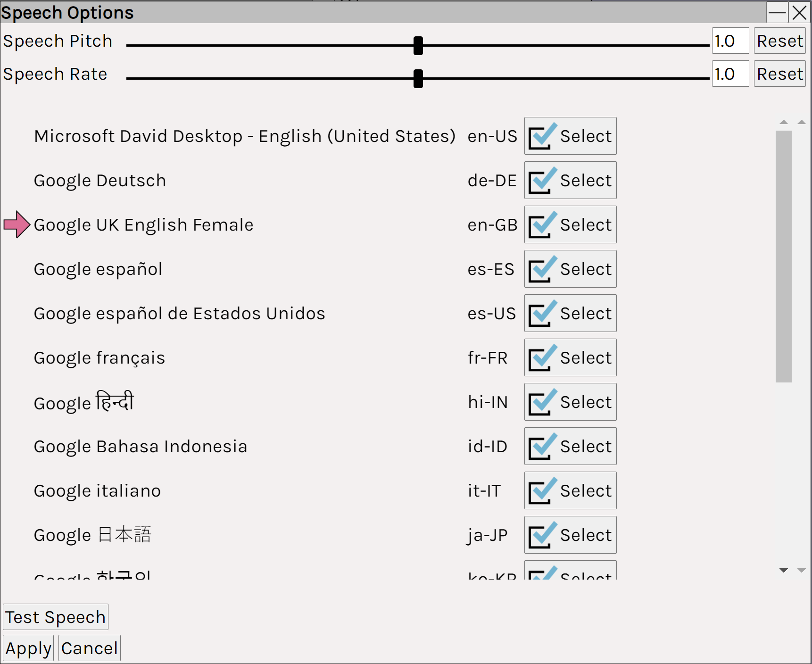This screenshot has height=664, width=812.
Task: Select the Google ja-JP Japanese voice
Action: pyautogui.click(x=570, y=535)
